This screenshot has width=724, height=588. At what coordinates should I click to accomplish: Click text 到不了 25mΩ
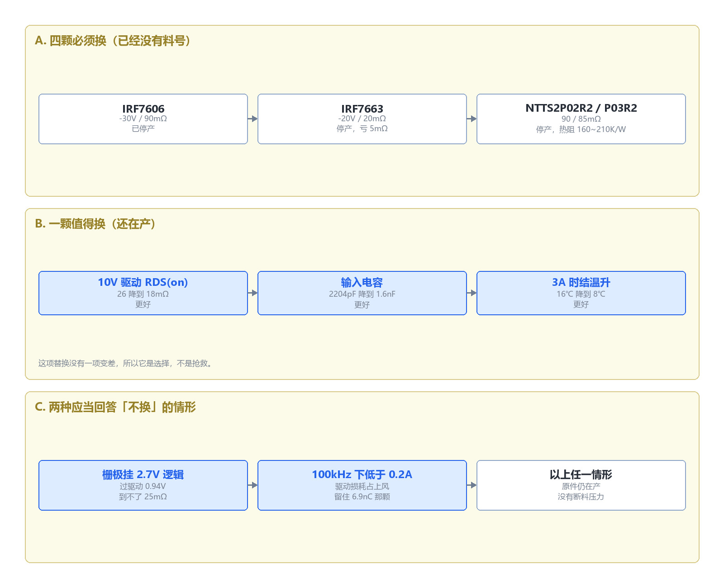143,497
